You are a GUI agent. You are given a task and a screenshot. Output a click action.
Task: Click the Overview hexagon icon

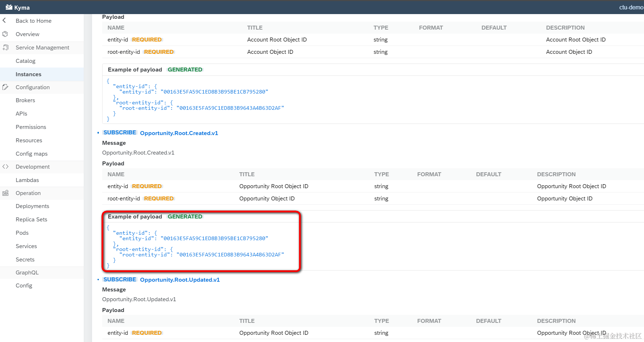click(5, 34)
